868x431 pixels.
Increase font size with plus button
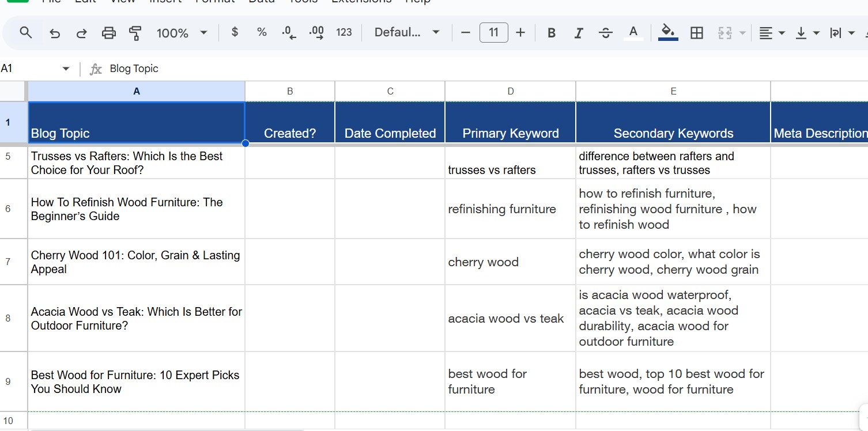click(x=520, y=33)
